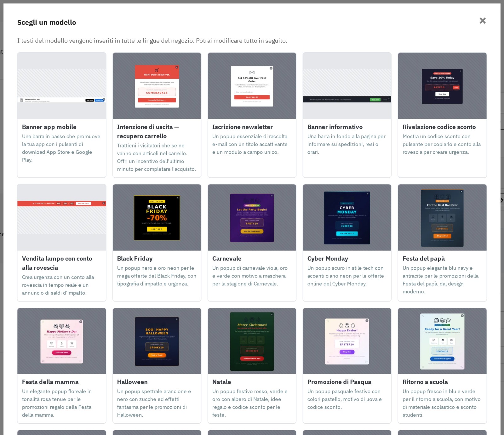The height and width of the screenshot is (435, 504).
Task: Click the Banner informativo heading
Action: 335,127
